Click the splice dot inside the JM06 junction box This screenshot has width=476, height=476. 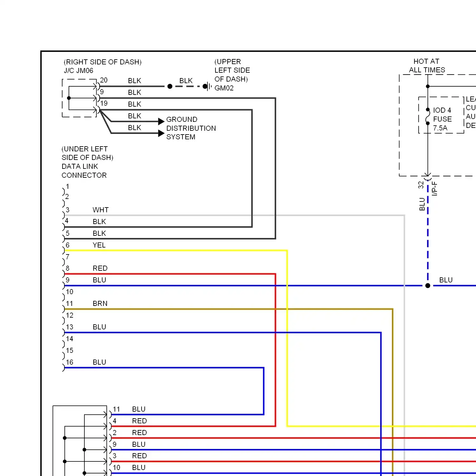click(69, 98)
